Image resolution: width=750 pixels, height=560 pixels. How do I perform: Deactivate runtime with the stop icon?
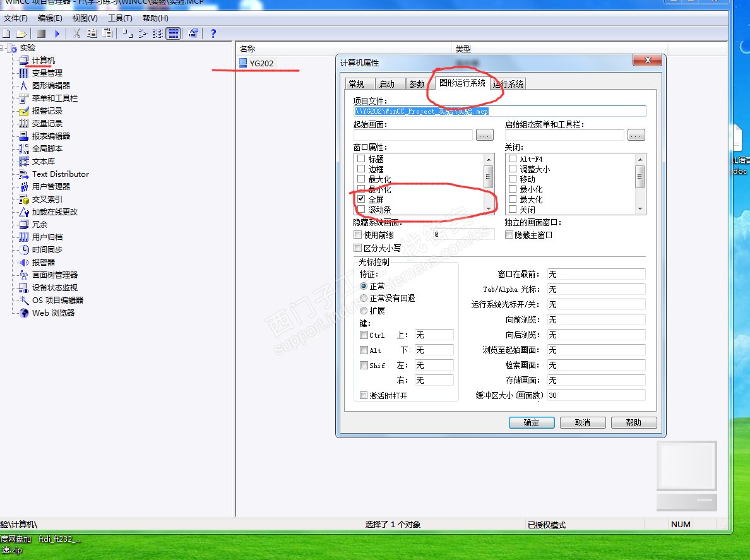point(42,33)
